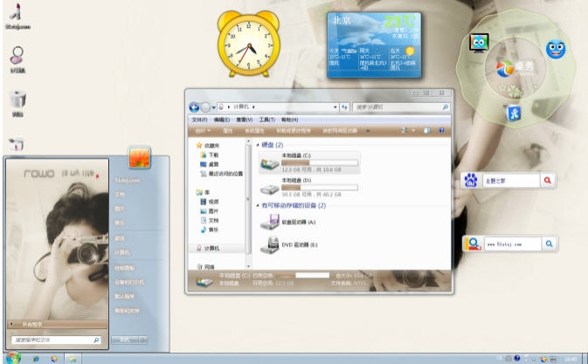Click the Windows Start orb
The width and height of the screenshot is (588, 364).
pos(13,359)
